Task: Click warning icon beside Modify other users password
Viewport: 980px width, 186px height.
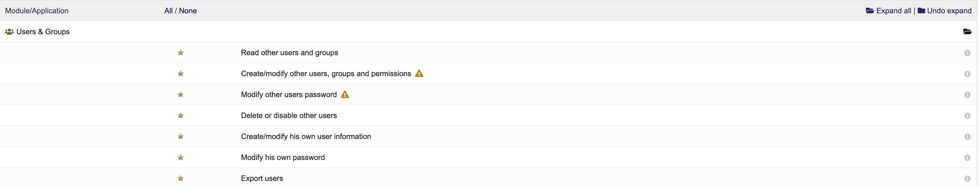Action: click(x=345, y=95)
